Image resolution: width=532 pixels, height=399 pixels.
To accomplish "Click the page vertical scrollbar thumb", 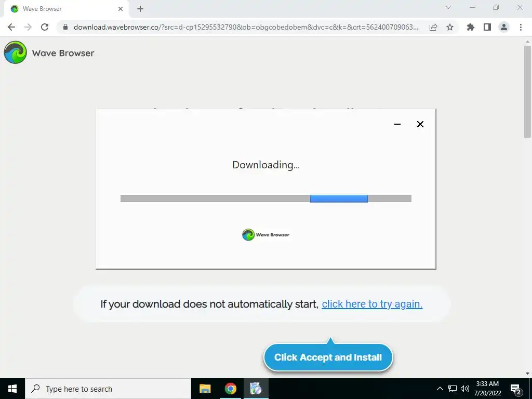I will pos(527,91).
